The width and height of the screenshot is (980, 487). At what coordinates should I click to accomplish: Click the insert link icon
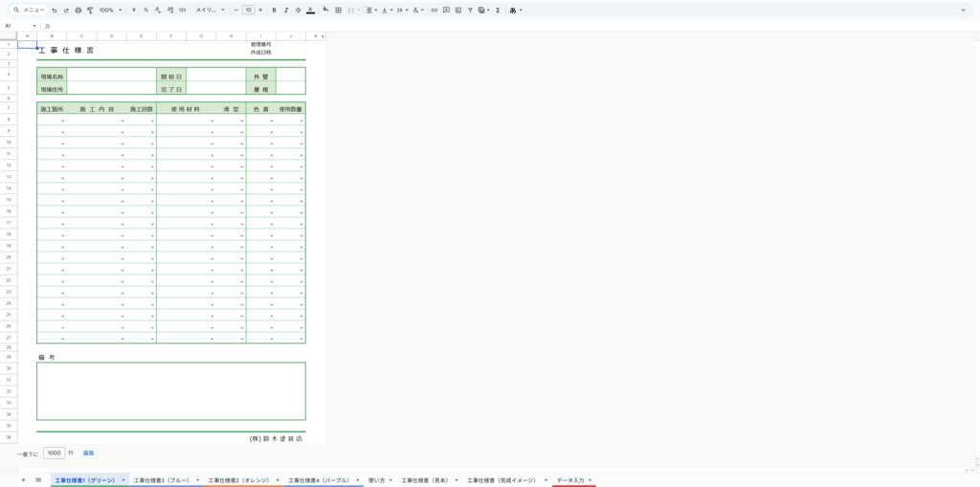pos(434,10)
